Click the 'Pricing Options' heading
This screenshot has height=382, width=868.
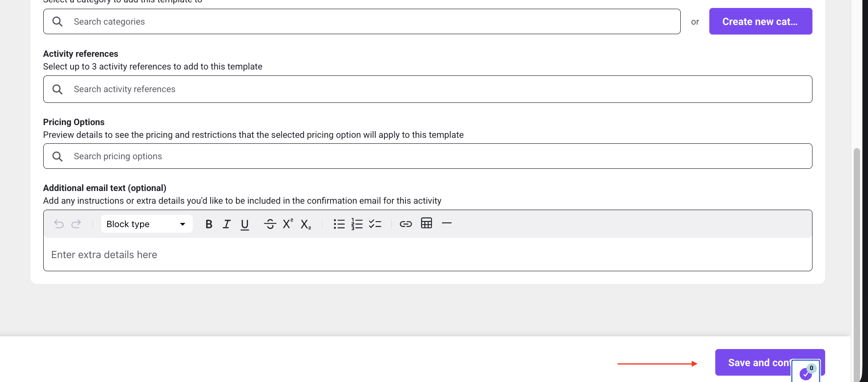pyautogui.click(x=74, y=122)
